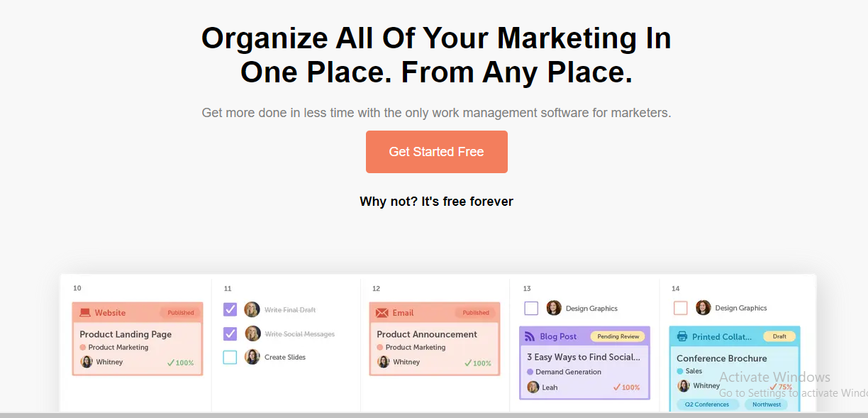
Task: Click the Pending Review badge on Blog Post
Action: click(x=618, y=336)
